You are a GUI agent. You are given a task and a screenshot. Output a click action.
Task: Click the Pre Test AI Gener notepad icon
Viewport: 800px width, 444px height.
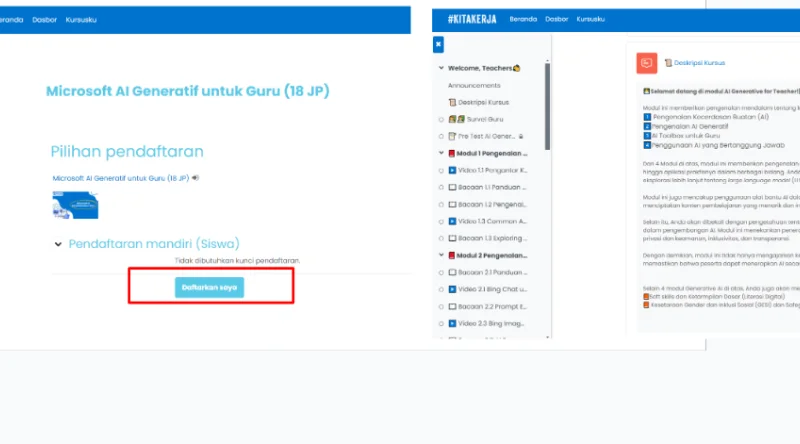pos(452,136)
